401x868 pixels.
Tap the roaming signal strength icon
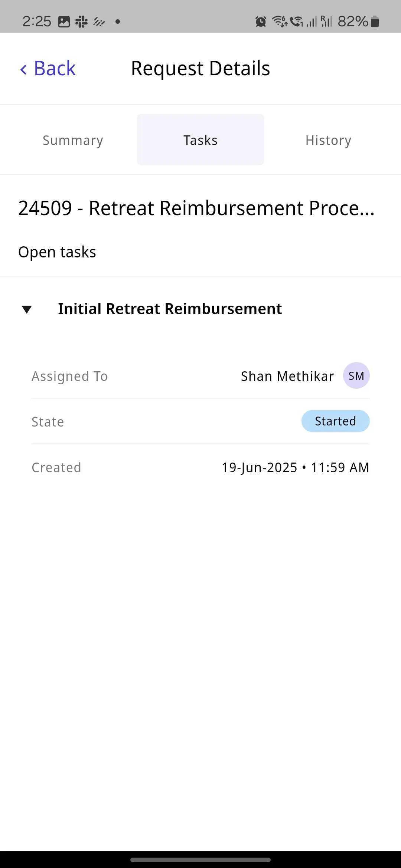[326, 22]
